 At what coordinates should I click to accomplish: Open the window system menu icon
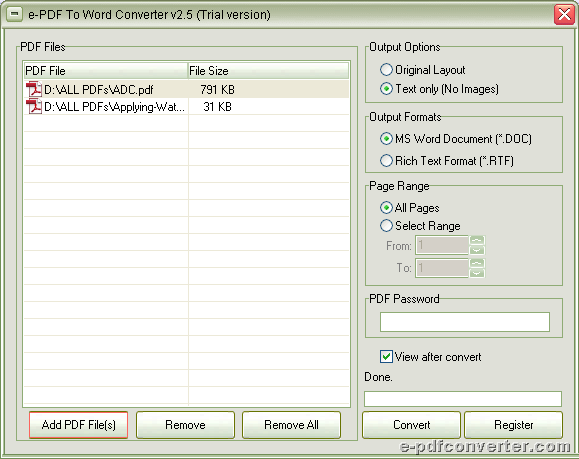(14, 14)
